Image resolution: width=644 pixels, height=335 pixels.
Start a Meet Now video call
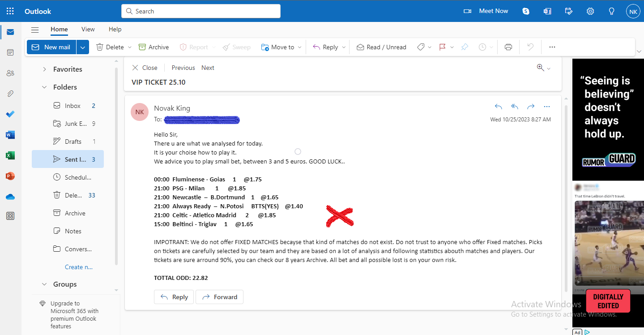(x=486, y=11)
